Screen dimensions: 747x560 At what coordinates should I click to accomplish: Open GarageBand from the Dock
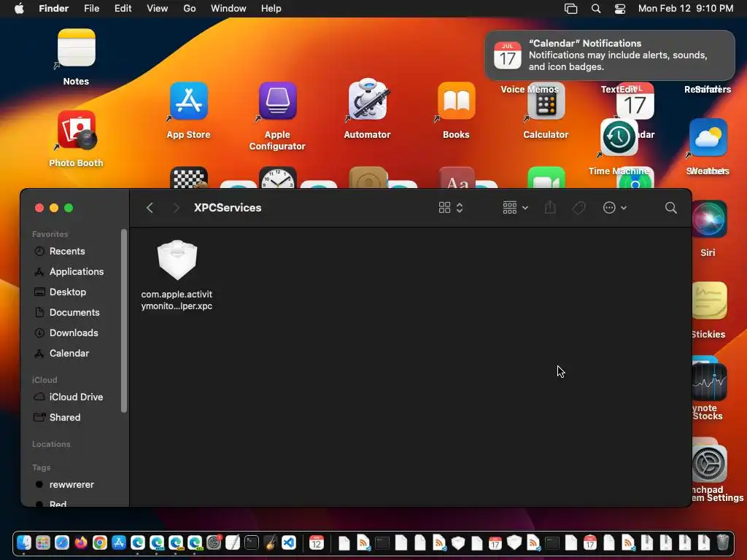(270, 542)
